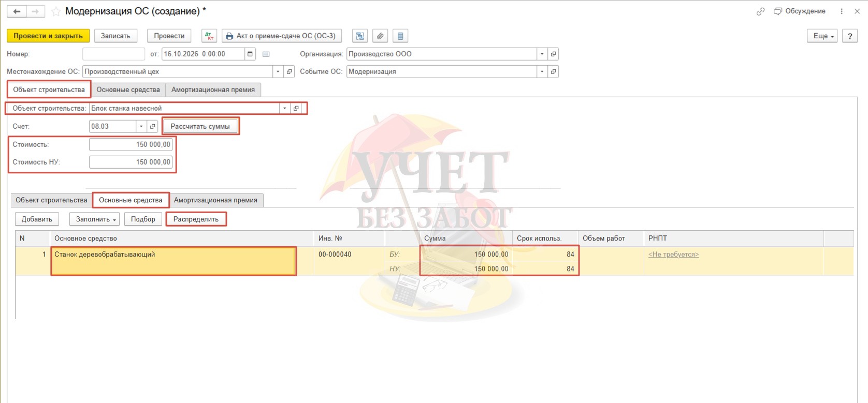Click the Стоимость НУ input field

point(131,162)
